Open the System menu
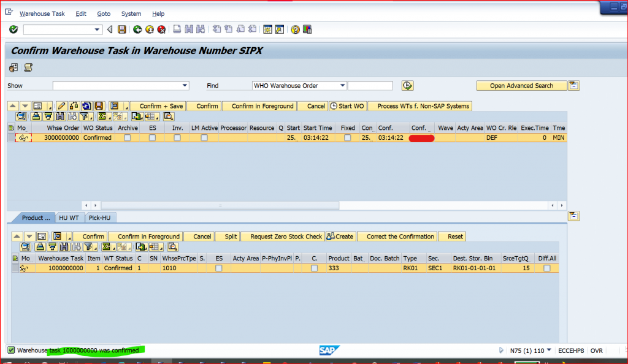Screen dimensions: 628x364 coord(131,13)
